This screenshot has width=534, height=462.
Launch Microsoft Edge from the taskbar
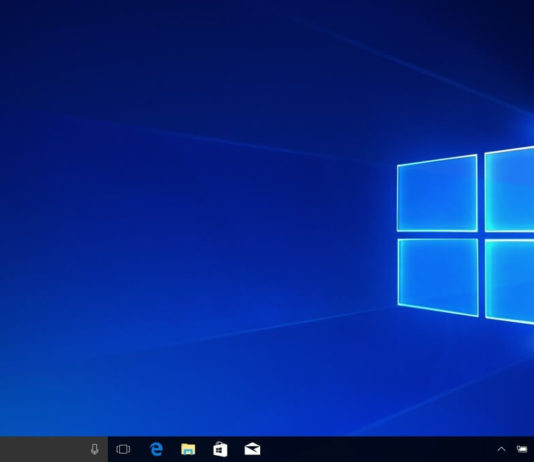tap(156, 449)
